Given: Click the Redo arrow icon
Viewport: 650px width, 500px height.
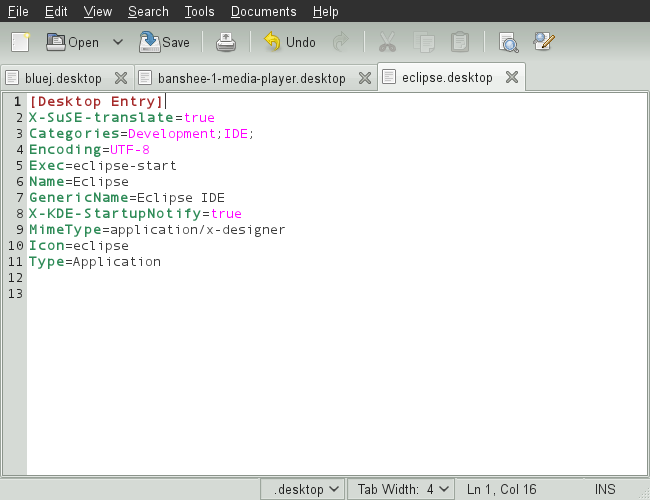Looking at the screenshot, I should 341,42.
